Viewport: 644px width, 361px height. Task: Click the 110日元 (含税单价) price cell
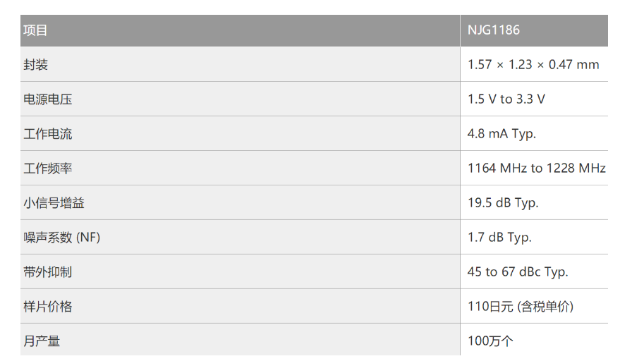(521, 307)
